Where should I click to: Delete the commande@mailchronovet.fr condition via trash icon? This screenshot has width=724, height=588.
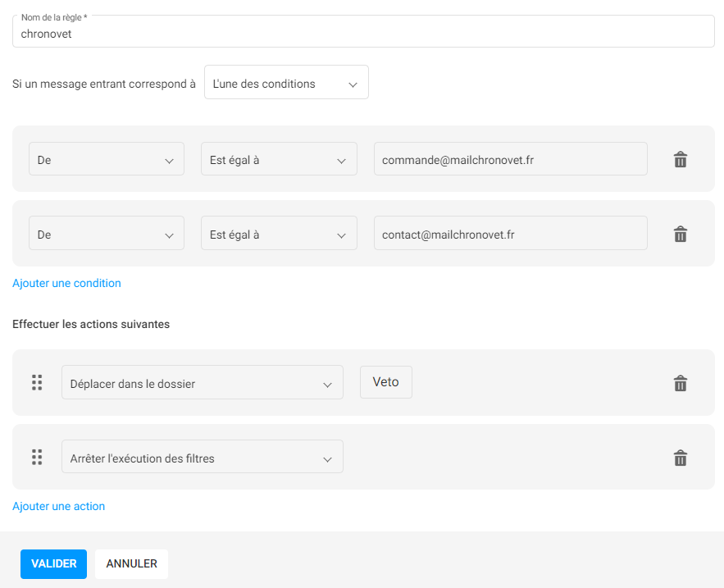point(681,159)
